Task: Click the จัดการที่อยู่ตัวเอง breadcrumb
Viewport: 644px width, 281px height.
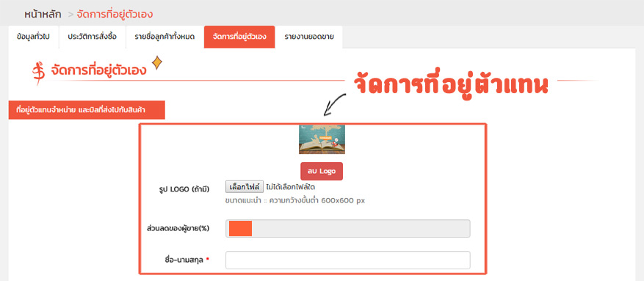Action: (115, 15)
